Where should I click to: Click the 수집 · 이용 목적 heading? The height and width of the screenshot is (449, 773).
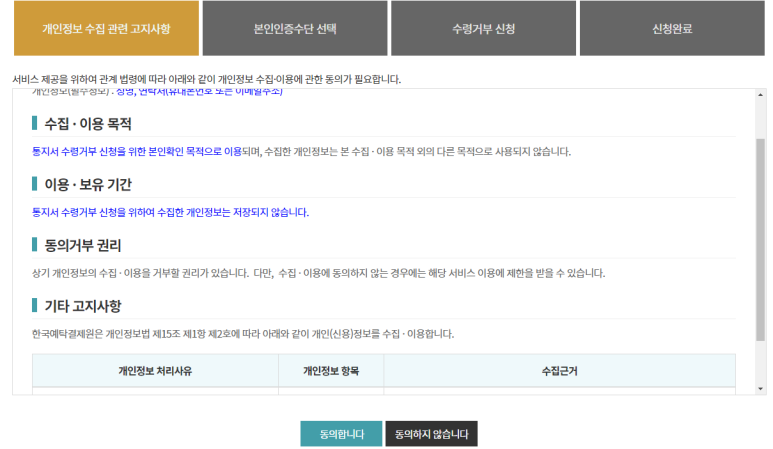click(88, 124)
